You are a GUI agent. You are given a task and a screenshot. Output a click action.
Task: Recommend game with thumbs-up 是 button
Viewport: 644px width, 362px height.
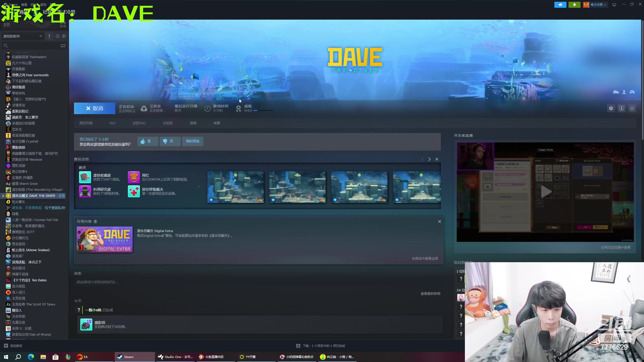tap(147, 141)
